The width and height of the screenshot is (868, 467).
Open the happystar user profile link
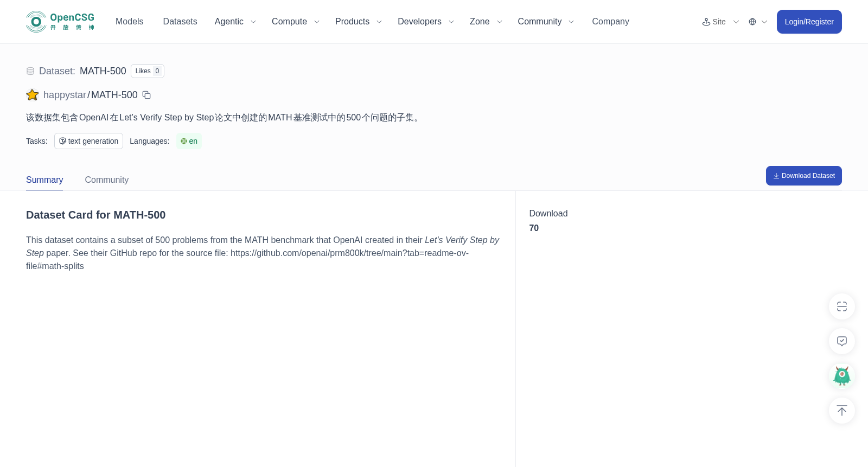[65, 95]
